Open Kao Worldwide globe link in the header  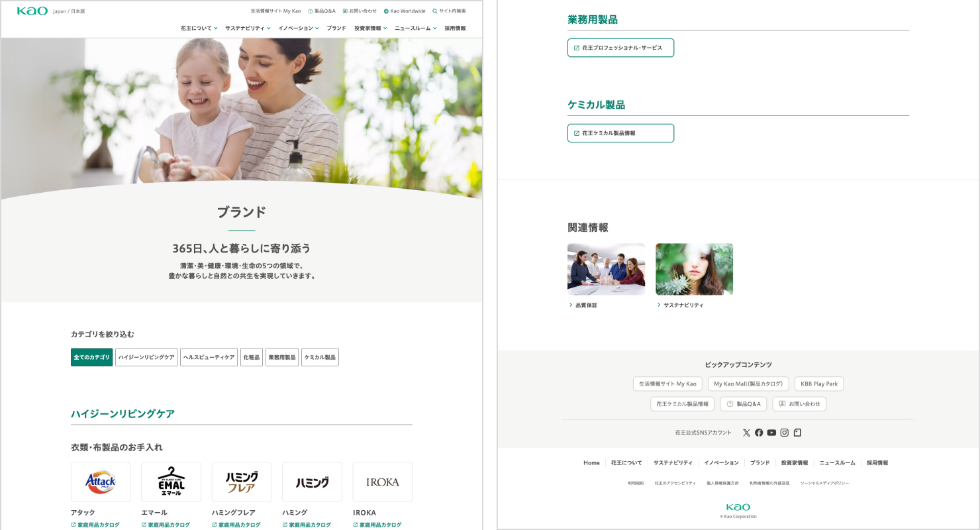405,11
